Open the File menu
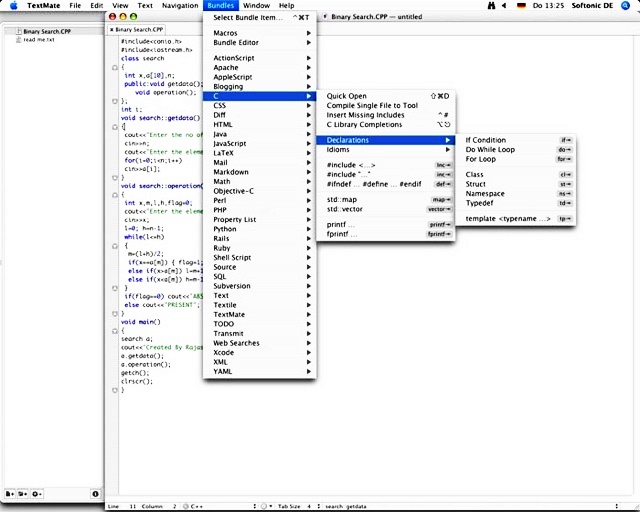Viewport: 640px width, 512px height. pos(75,5)
